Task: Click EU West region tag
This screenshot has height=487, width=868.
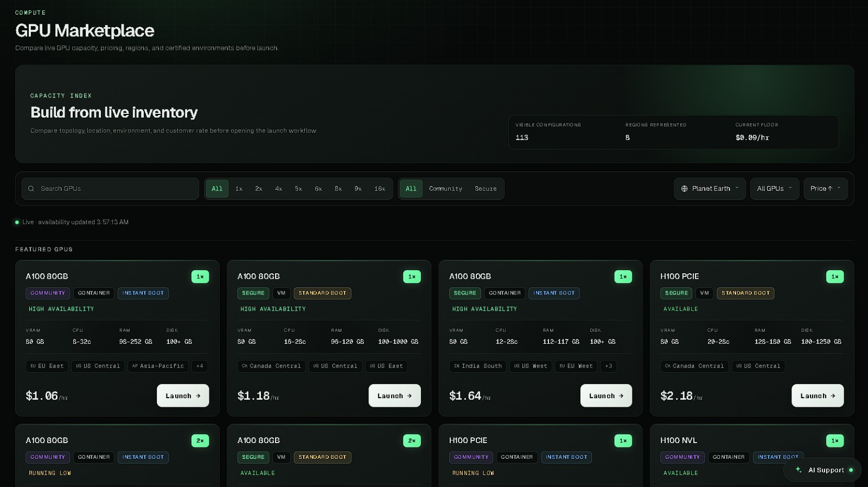Action: 576,366
